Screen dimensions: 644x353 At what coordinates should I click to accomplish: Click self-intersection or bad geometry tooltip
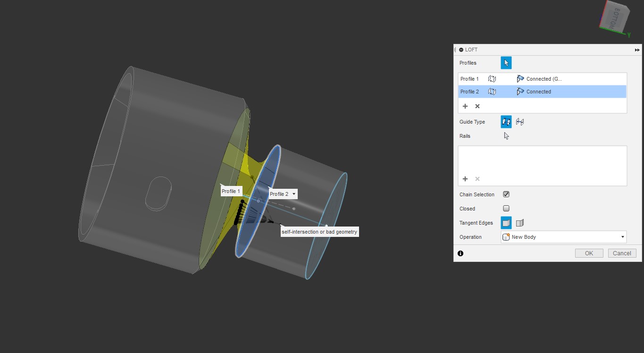(319, 232)
